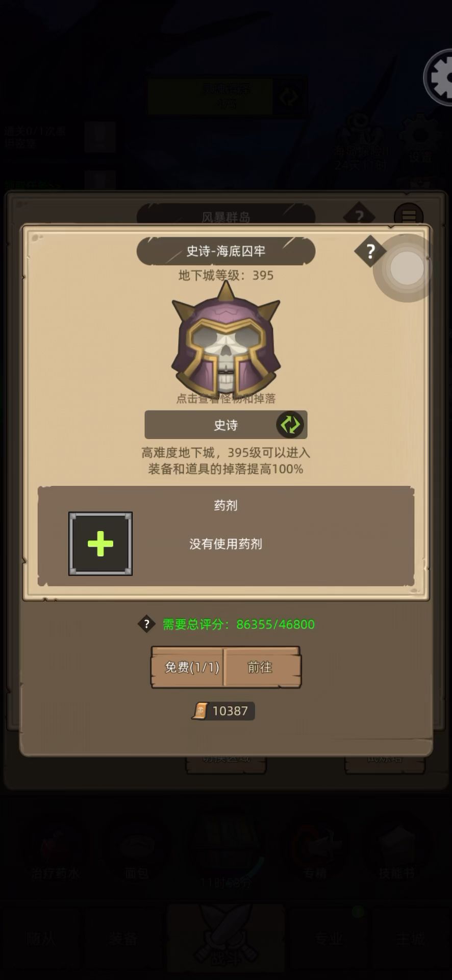Open dungeon help question mark diamond

point(370,251)
